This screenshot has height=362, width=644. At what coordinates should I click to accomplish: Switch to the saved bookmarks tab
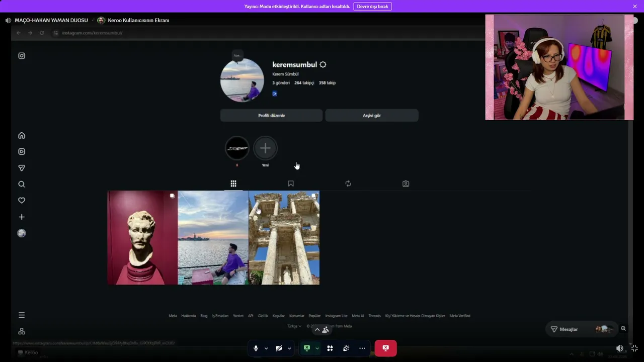coord(291,184)
